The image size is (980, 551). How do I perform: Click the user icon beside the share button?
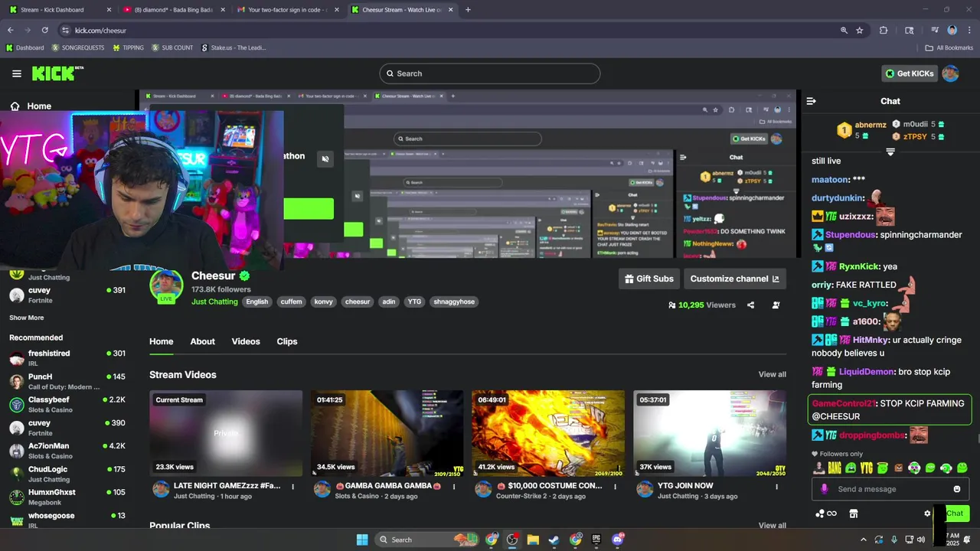tap(776, 305)
